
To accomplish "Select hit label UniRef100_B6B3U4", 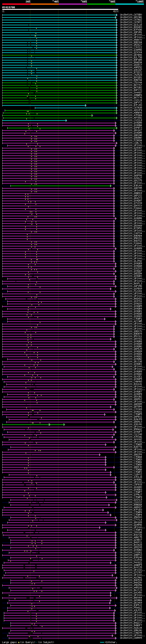I will coord(131,42).
